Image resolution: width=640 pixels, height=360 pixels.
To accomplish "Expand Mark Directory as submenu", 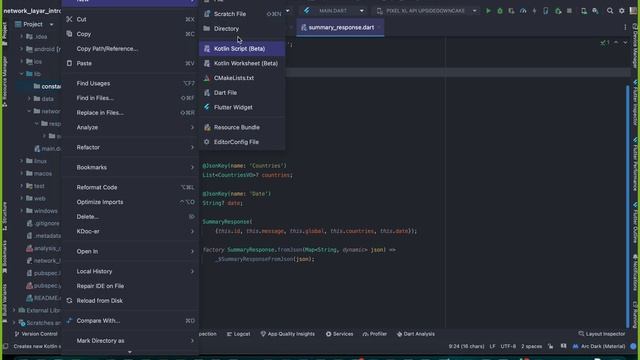I will click(x=130, y=341).
